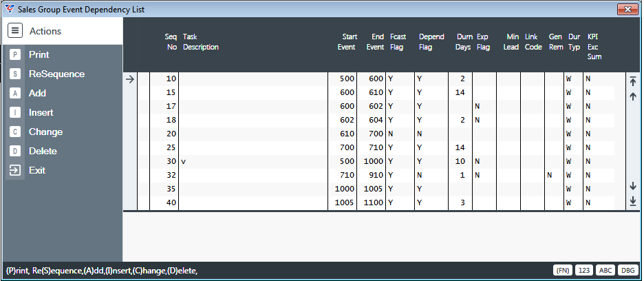Image resolution: width=644 pixels, height=281 pixels.
Task: Click the Exit door icon
Action: coord(15,170)
